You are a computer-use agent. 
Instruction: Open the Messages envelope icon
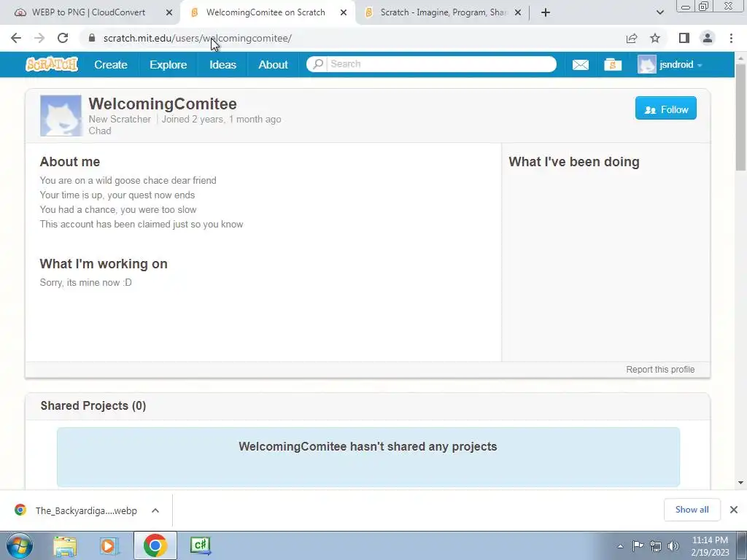[x=580, y=64]
